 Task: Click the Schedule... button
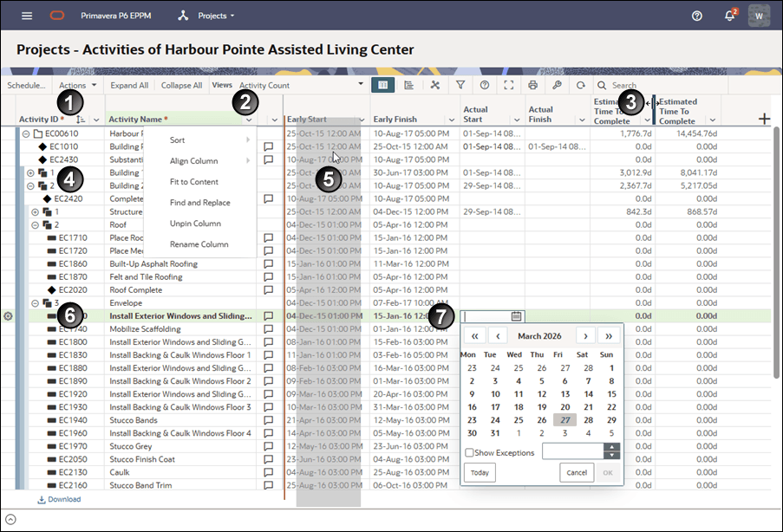point(26,85)
